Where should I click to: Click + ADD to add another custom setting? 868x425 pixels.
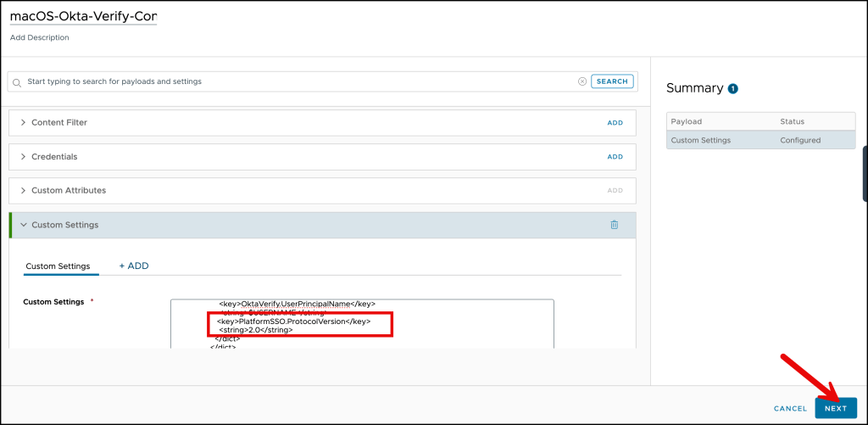coord(134,266)
